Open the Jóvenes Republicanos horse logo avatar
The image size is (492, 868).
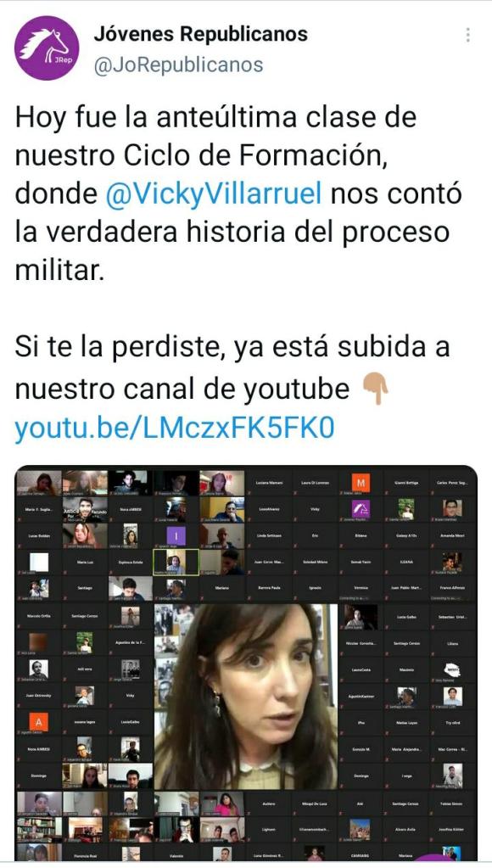47,48
